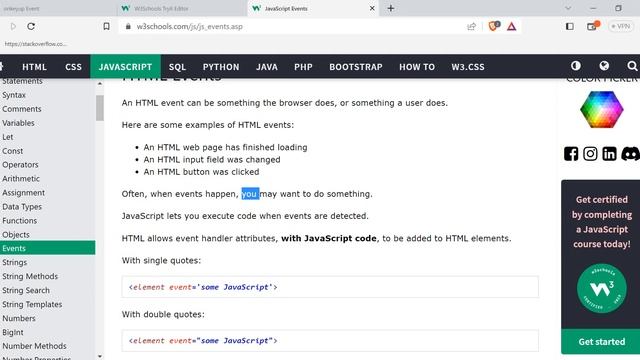Click the W3Schools certified badge

(602, 289)
